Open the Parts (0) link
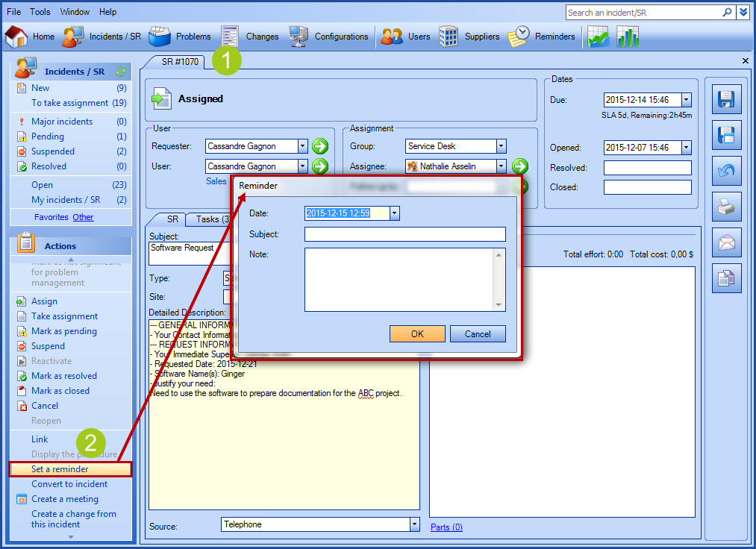Screen dimensions: 756x549 (x=446, y=527)
